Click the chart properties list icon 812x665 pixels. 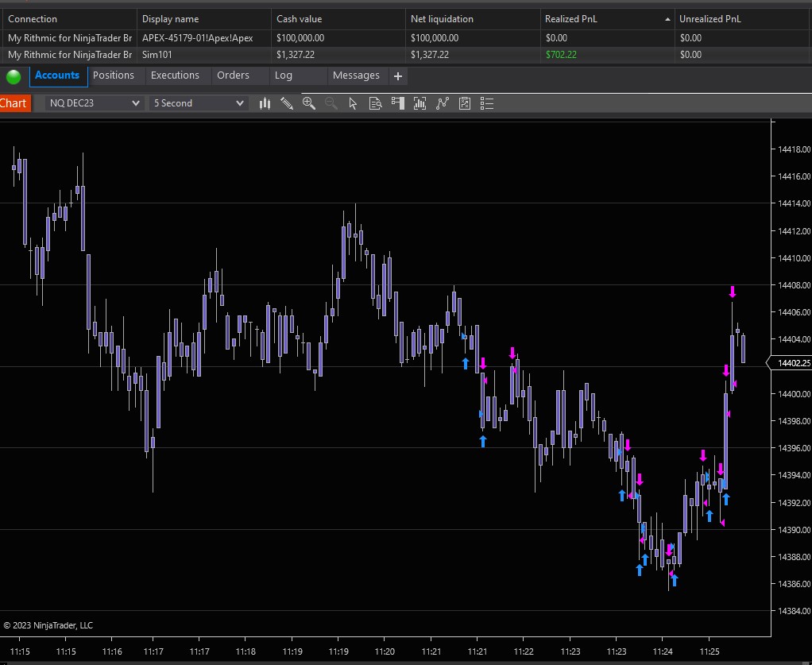[x=487, y=103]
